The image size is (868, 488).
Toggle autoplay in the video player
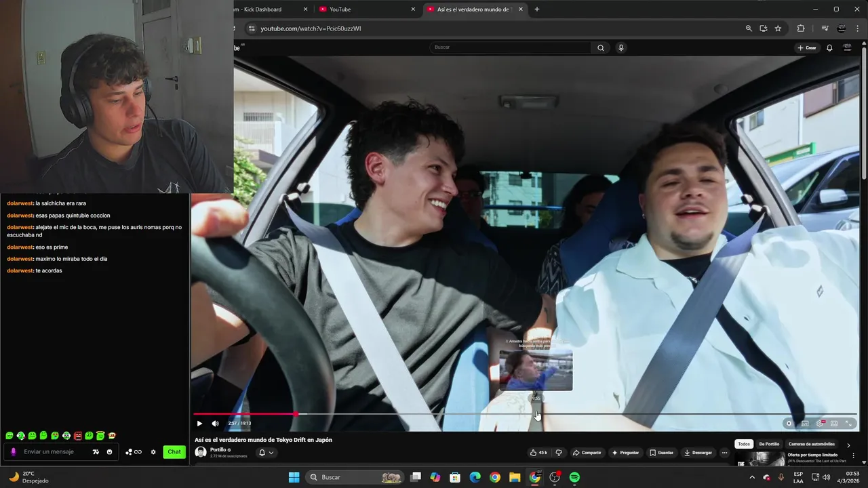(789, 424)
